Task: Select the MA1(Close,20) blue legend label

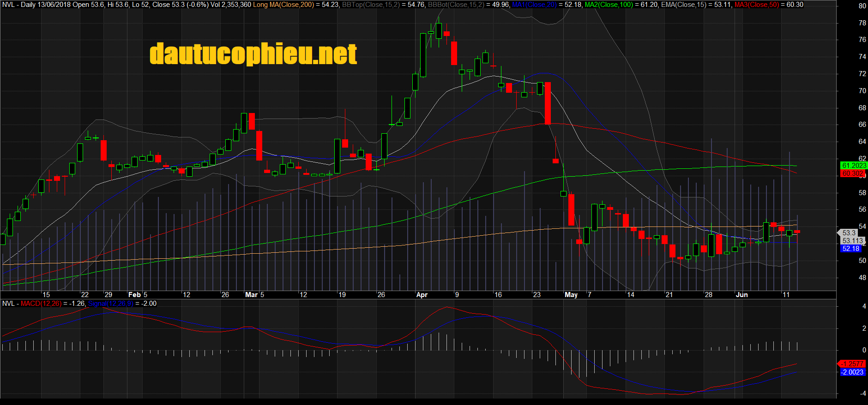Action: (534, 5)
